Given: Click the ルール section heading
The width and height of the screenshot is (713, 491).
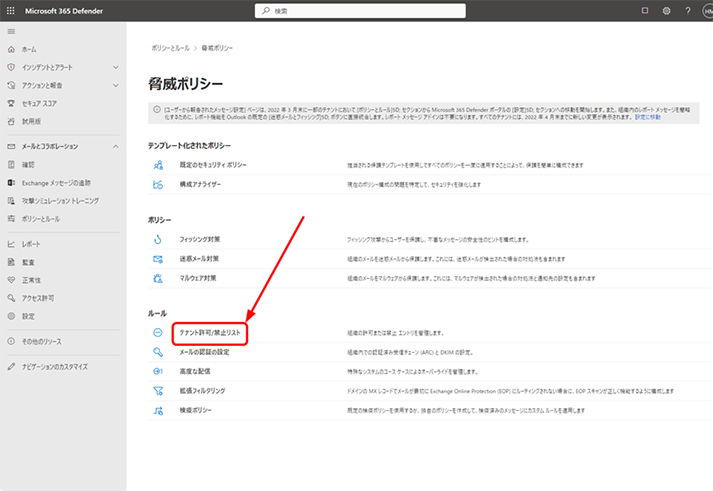Looking at the screenshot, I should coord(157,313).
